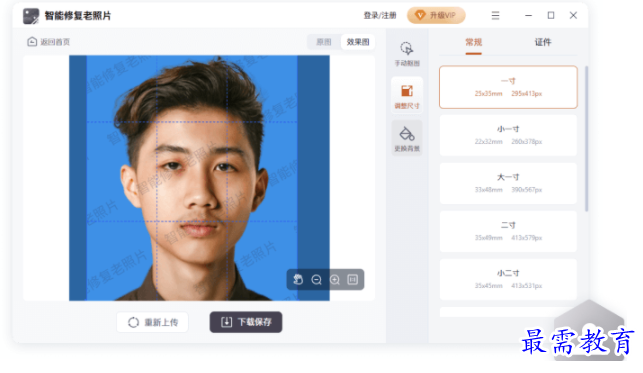643x373 pixels.
Task: Click the 下载保存 download button
Action: 246,322
